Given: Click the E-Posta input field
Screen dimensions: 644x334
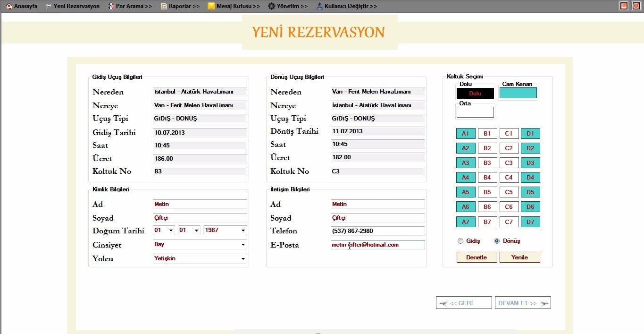Looking at the screenshot, I should coord(377,245).
